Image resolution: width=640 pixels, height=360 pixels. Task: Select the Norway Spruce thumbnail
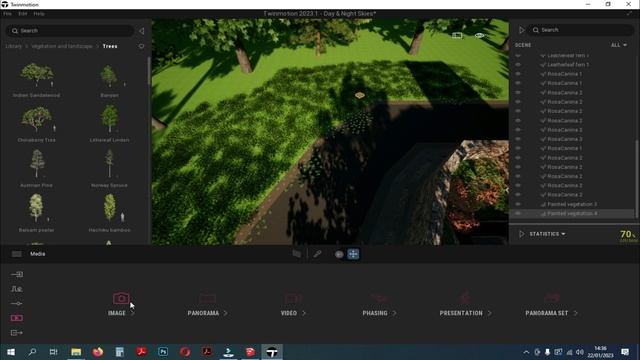point(109,164)
